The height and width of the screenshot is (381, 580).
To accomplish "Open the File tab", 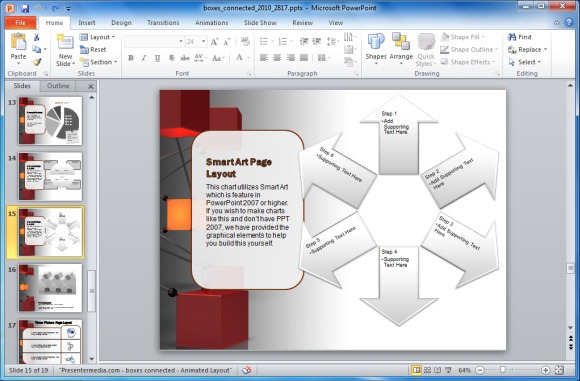I will point(21,23).
